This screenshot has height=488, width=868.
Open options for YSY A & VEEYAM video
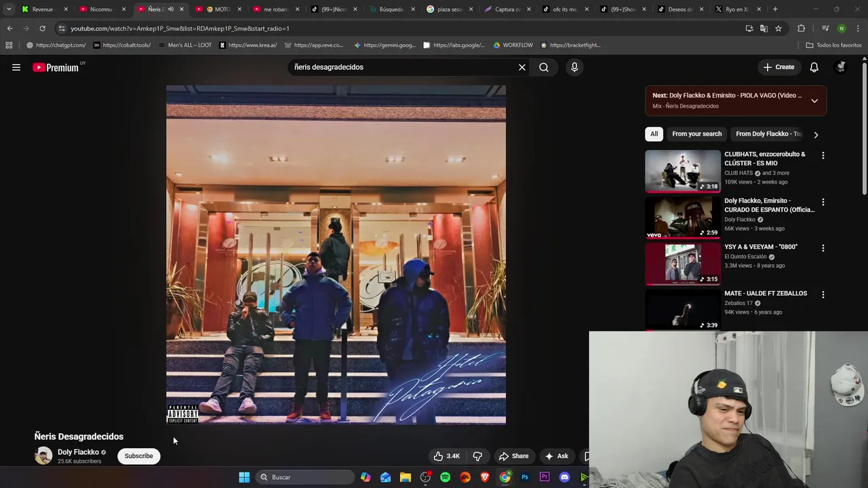tap(823, 248)
